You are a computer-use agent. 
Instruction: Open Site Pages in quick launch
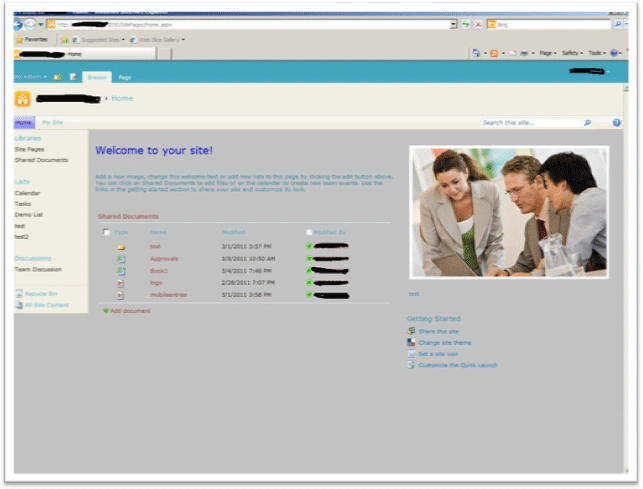point(30,149)
